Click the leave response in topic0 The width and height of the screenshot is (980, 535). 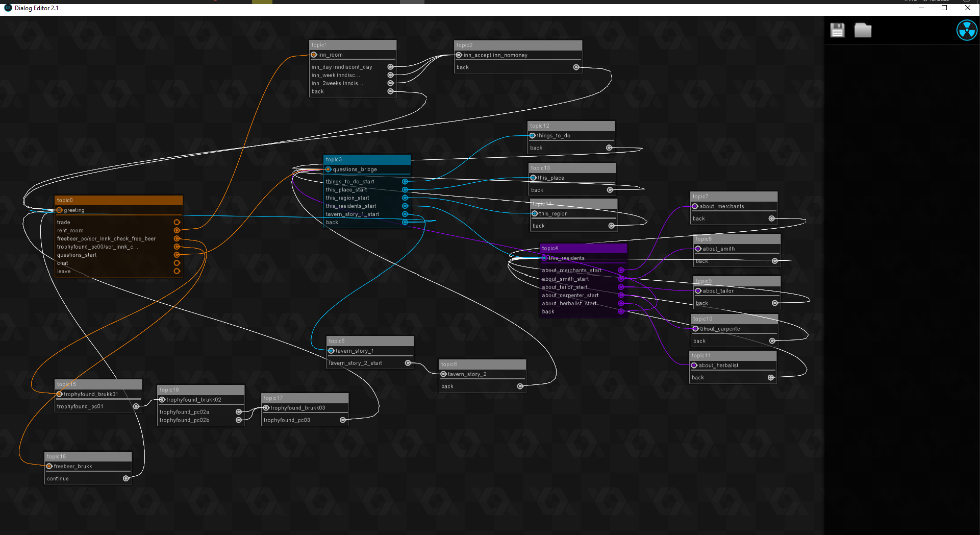tap(64, 271)
